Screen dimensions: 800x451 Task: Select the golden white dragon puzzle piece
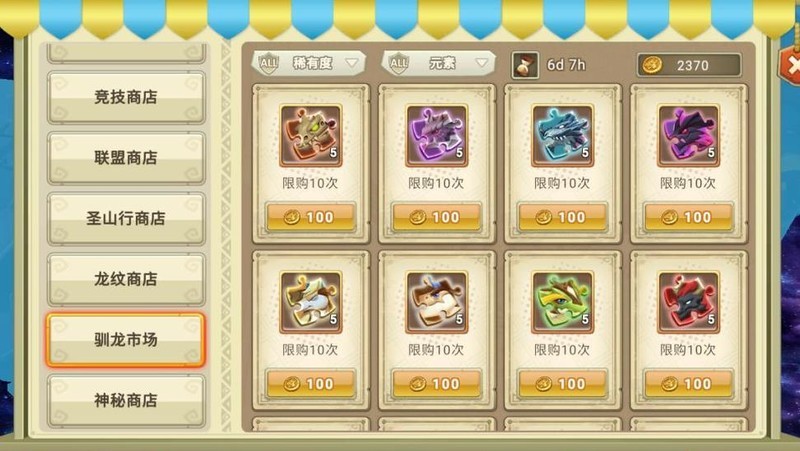pyautogui.click(x=311, y=302)
